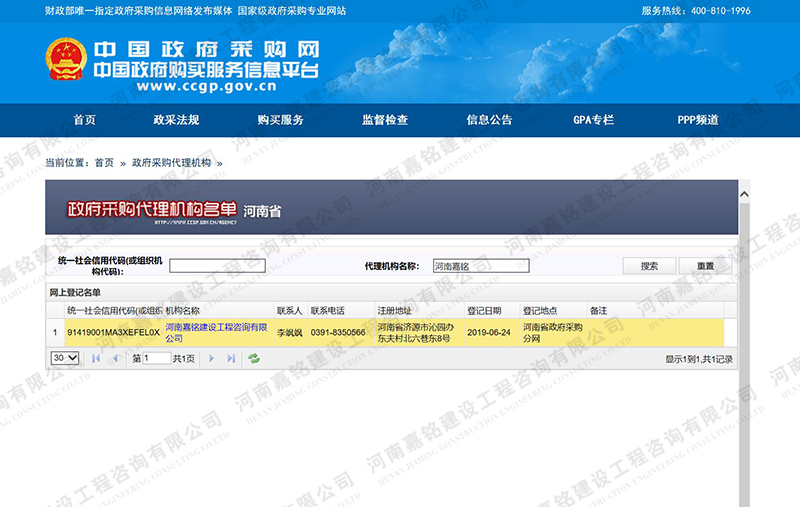
Task: Focus the 代理机构名称 input field
Action: [481, 266]
